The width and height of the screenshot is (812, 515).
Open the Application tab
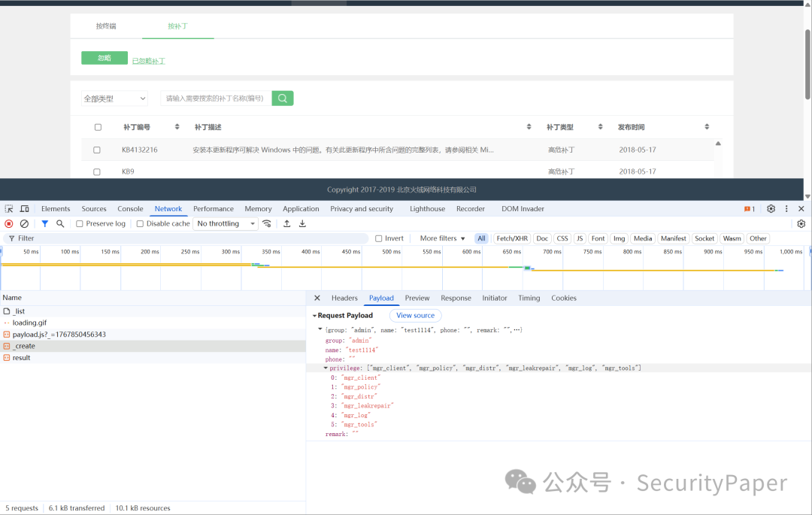[x=301, y=208]
